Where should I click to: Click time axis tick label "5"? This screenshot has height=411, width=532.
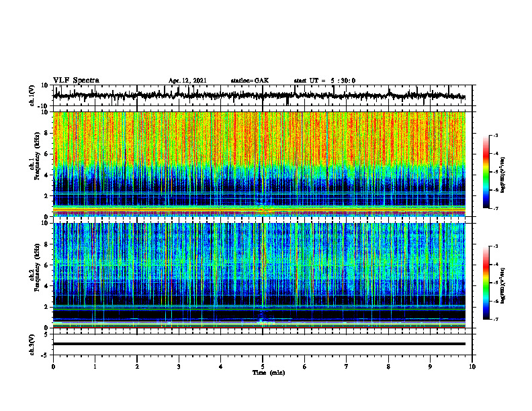coord(263,367)
